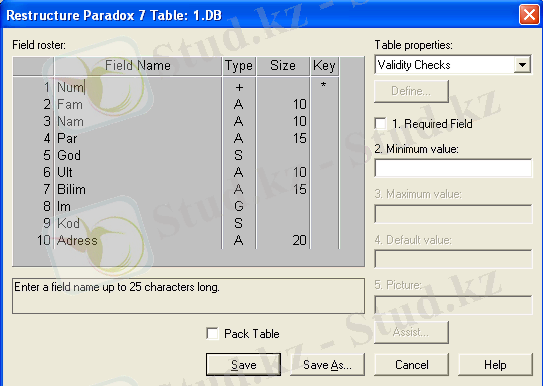Viewport: 543px width, 386px height.
Task: Select row number 9 for Kod
Action: (x=47, y=223)
